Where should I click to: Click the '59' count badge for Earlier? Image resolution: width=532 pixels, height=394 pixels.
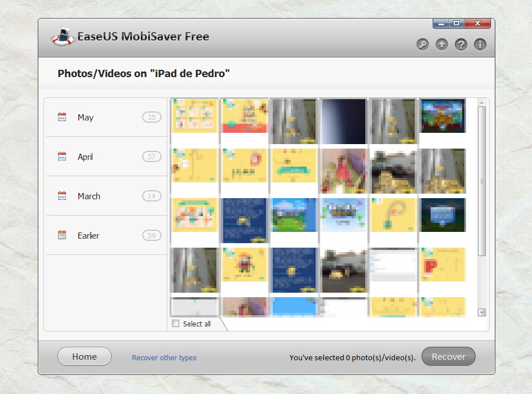click(152, 235)
